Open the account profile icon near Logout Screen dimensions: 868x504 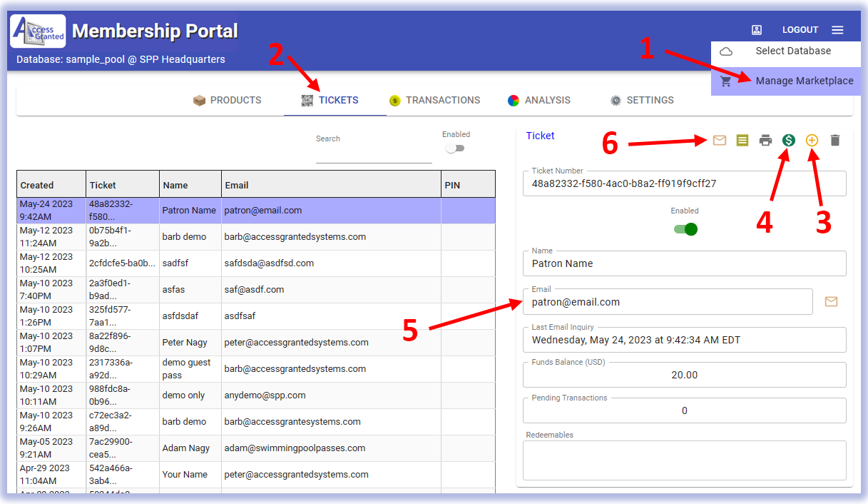click(757, 30)
